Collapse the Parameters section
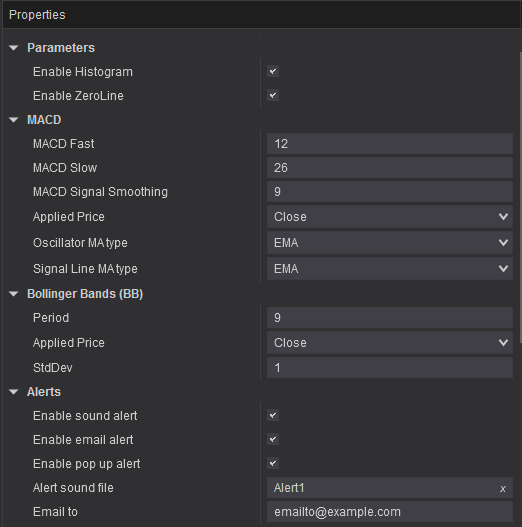522x527 pixels. tap(14, 48)
